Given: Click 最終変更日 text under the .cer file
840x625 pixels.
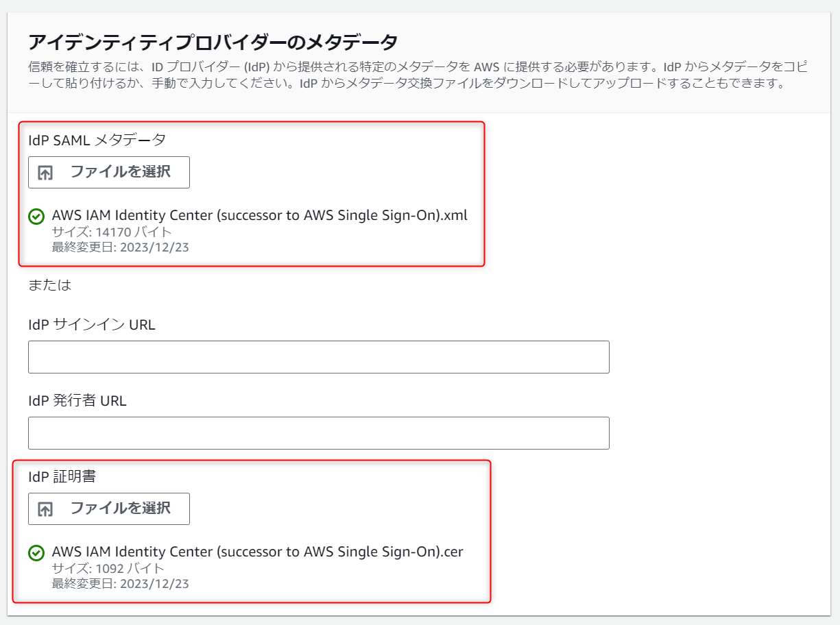Looking at the screenshot, I should pyautogui.click(x=121, y=584).
